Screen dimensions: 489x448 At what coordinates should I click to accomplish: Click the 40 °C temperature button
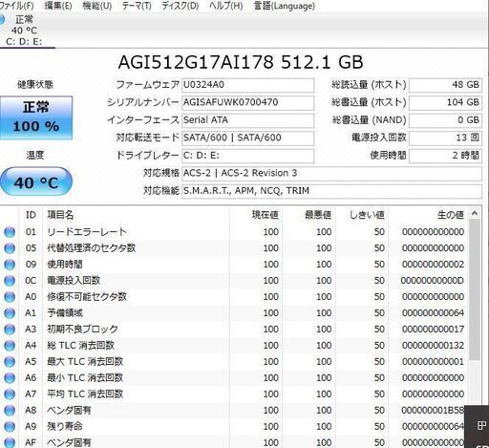pos(36,182)
